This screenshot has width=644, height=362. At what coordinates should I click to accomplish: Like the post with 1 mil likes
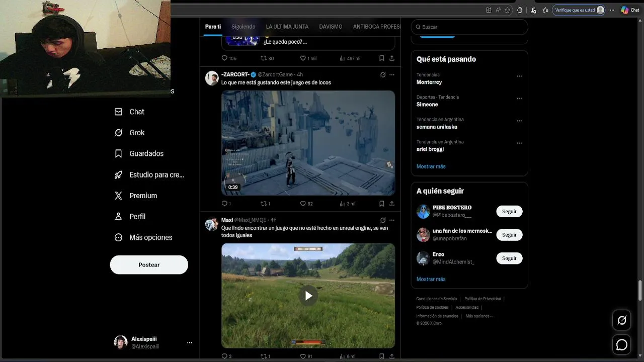[308, 58]
